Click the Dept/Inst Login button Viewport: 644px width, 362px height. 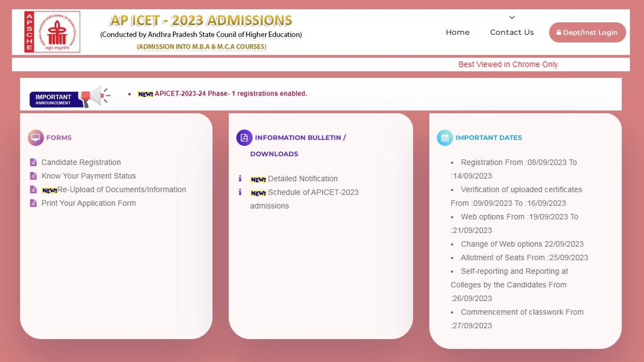click(588, 33)
